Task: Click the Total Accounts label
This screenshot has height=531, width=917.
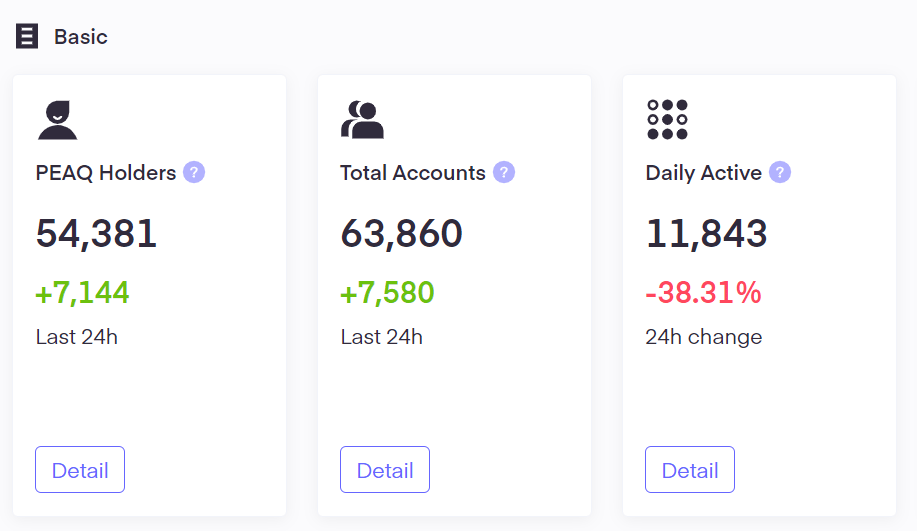Action: tap(413, 173)
